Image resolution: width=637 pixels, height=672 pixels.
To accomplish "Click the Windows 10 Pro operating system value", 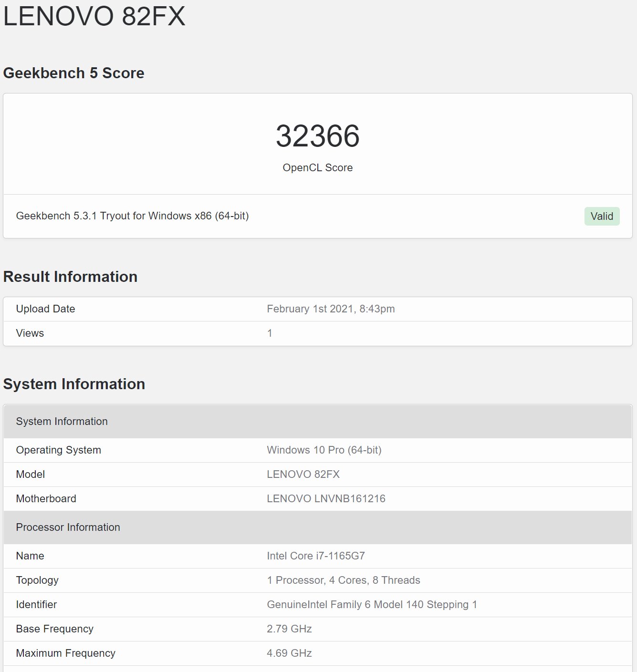I will [324, 450].
